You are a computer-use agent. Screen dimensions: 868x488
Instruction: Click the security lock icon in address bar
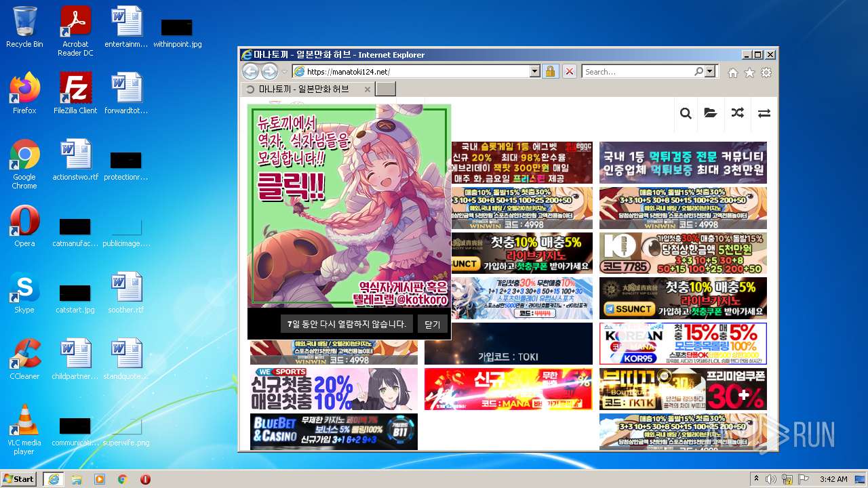[x=550, y=71]
